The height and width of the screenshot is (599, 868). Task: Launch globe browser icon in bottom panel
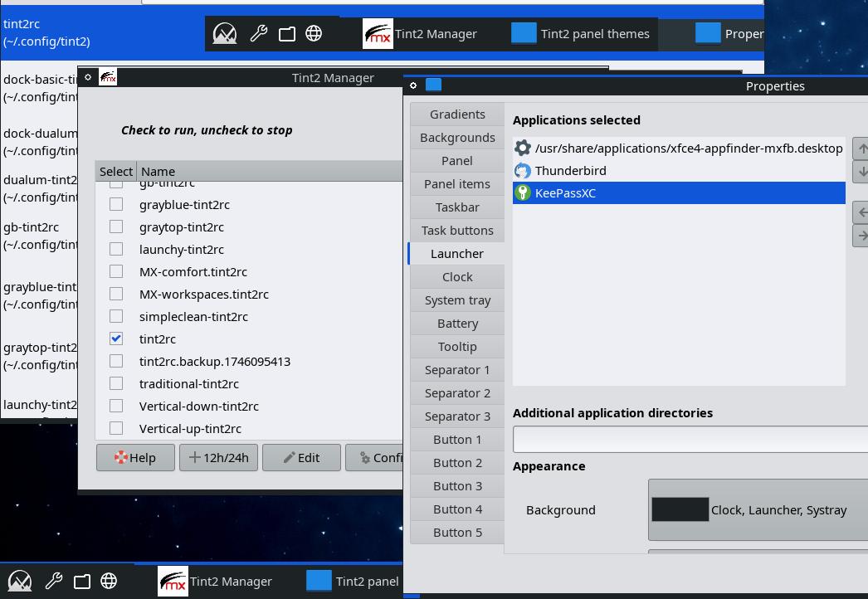[109, 581]
